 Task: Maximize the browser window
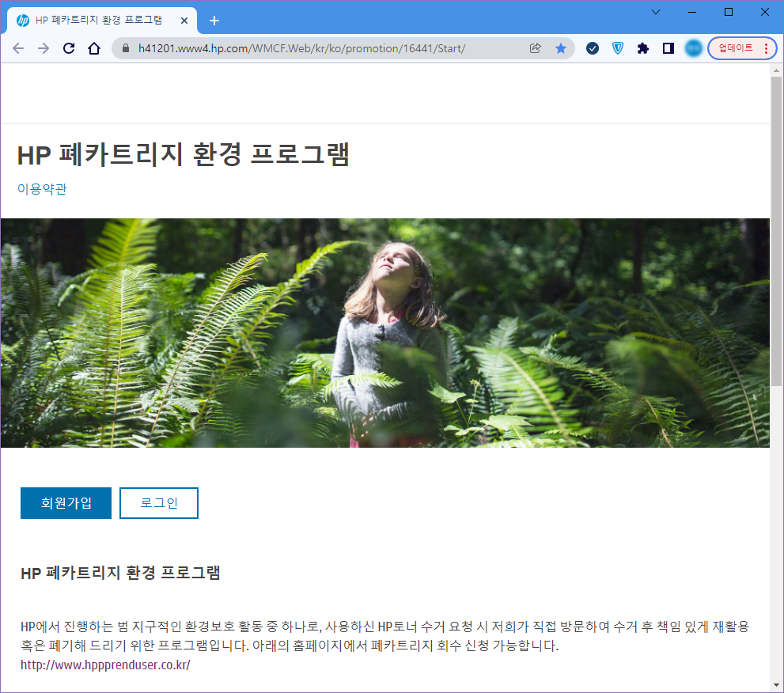click(729, 12)
